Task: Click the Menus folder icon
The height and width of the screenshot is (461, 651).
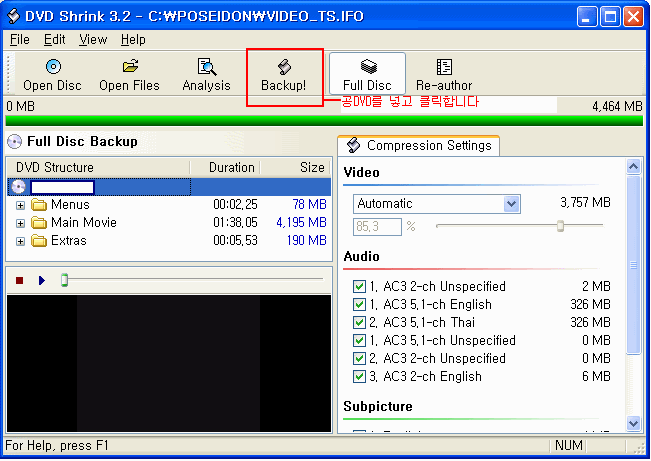Action: coord(39,205)
